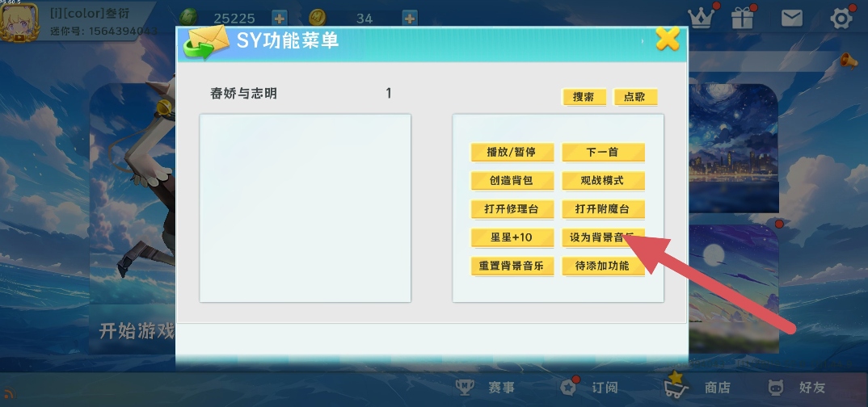The image size is (868, 407).
Task: Open the mail envelope icon
Action: coord(791,19)
